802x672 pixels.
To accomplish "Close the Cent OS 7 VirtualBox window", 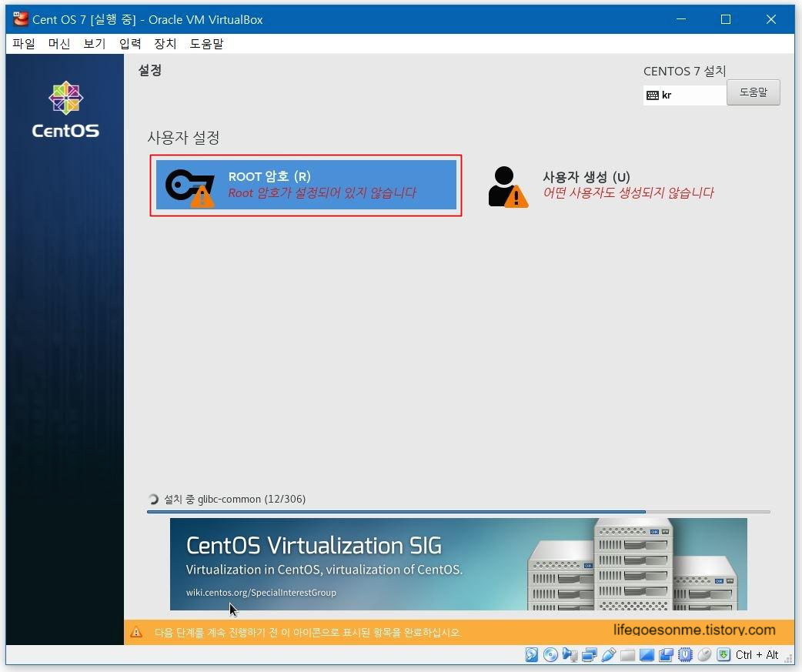I will click(770, 19).
